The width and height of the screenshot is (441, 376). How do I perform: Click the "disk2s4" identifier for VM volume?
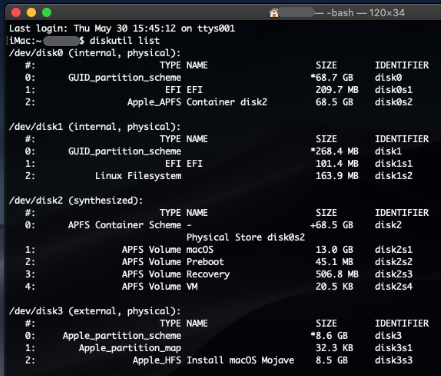393,286
